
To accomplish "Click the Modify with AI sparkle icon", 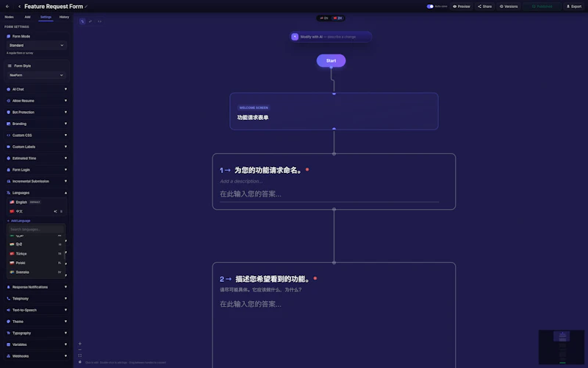I will tap(295, 37).
